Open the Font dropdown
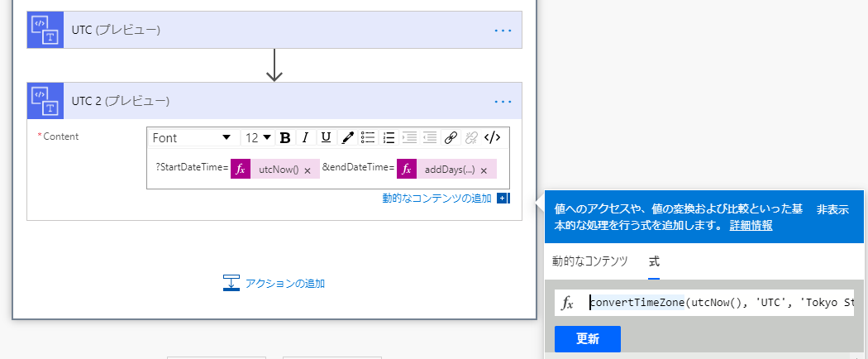The width and height of the screenshot is (868, 359). tap(193, 138)
